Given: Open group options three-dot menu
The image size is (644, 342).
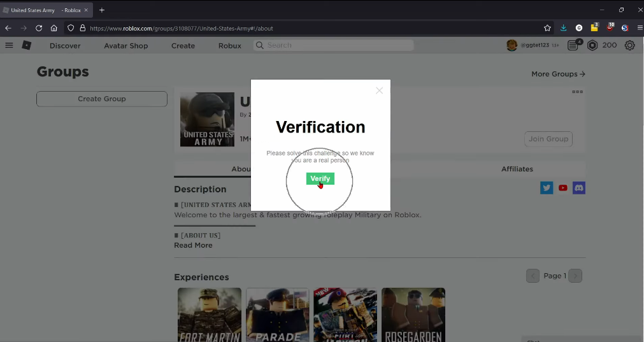Looking at the screenshot, I should point(577,92).
